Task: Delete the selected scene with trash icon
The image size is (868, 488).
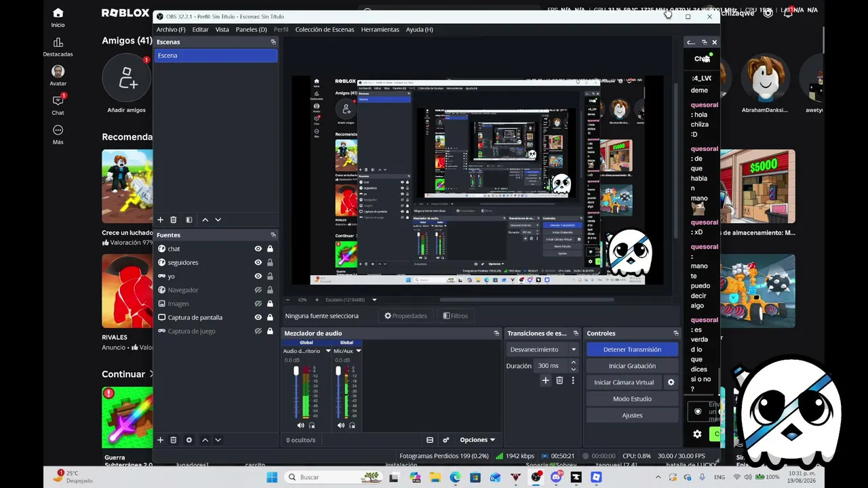Action: pos(174,220)
